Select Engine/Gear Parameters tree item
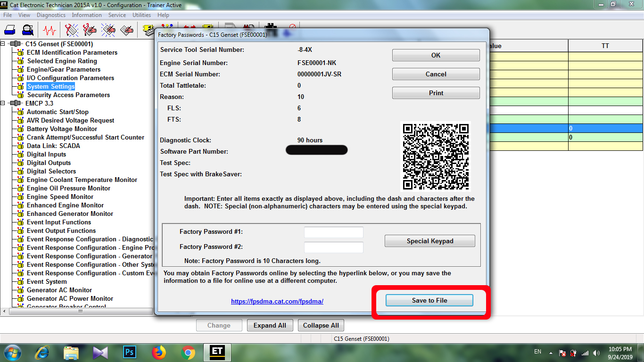The height and width of the screenshot is (362, 644). (64, 69)
